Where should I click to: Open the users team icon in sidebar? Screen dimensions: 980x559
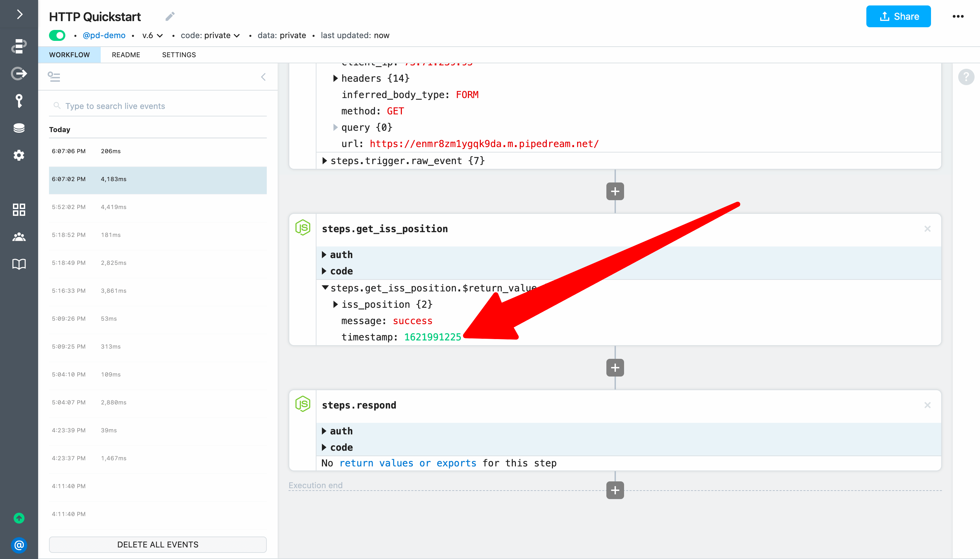pos(19,237)
